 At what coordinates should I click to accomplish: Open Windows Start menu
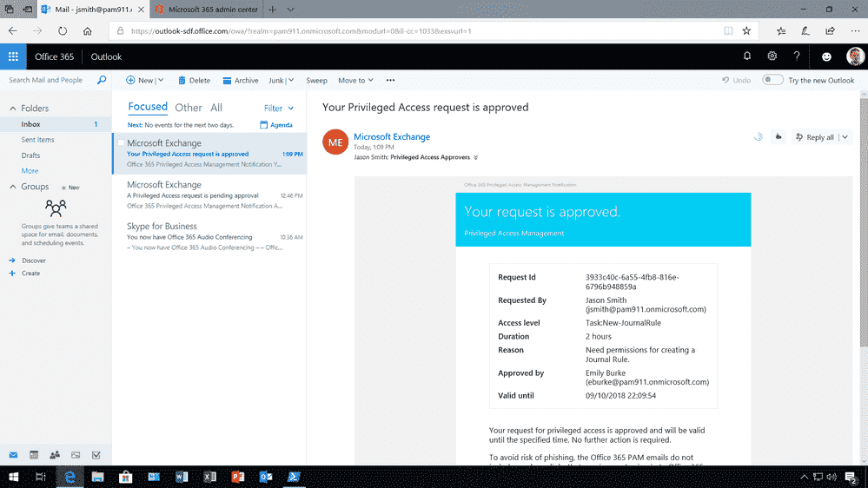[13, 477]
